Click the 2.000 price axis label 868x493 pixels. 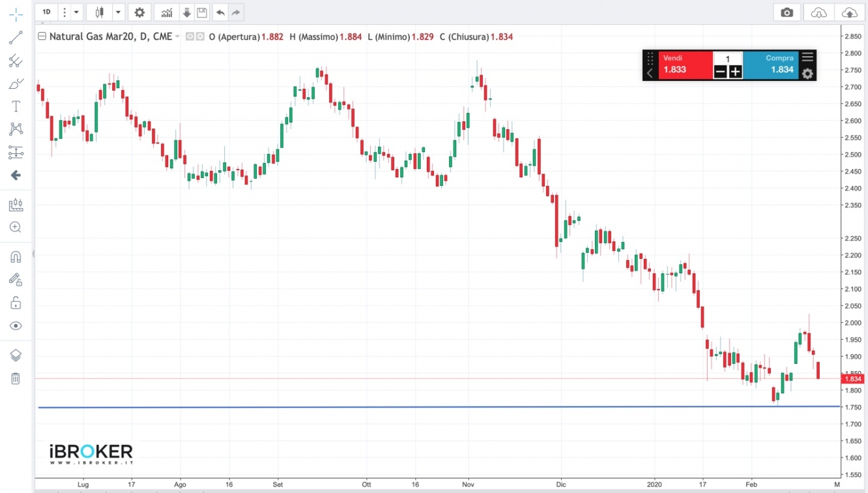pyautogui.click(x=852, y=323)
